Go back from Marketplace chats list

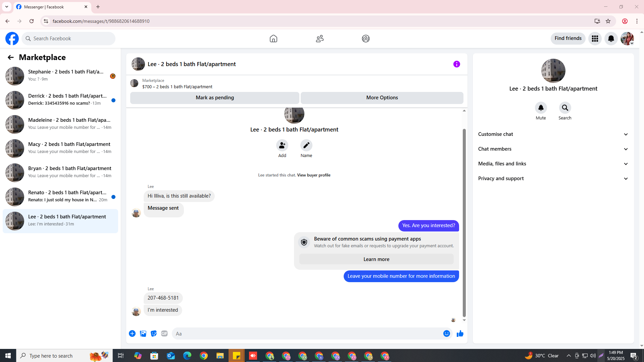(x=11, y=57)
